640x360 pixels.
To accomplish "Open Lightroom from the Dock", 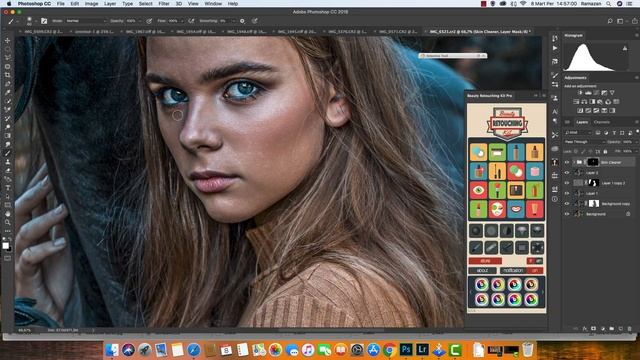I will coord(422,349).
